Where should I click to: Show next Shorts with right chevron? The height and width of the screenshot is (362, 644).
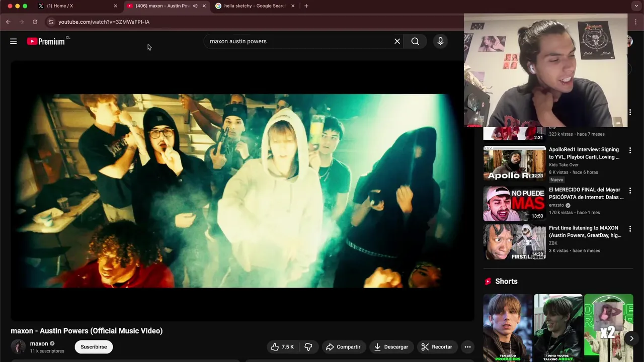point(631,338)
